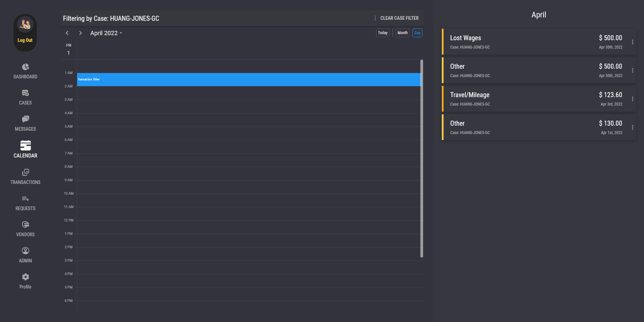Open the Admin user icon
The height and width of the screenshot is (322, 644).
tap(25, 251)
